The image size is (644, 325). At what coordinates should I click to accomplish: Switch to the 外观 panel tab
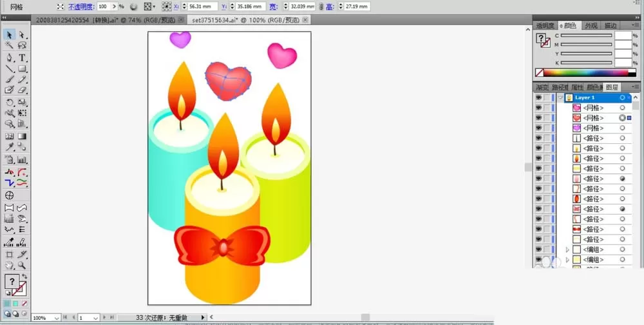[591, 26]
